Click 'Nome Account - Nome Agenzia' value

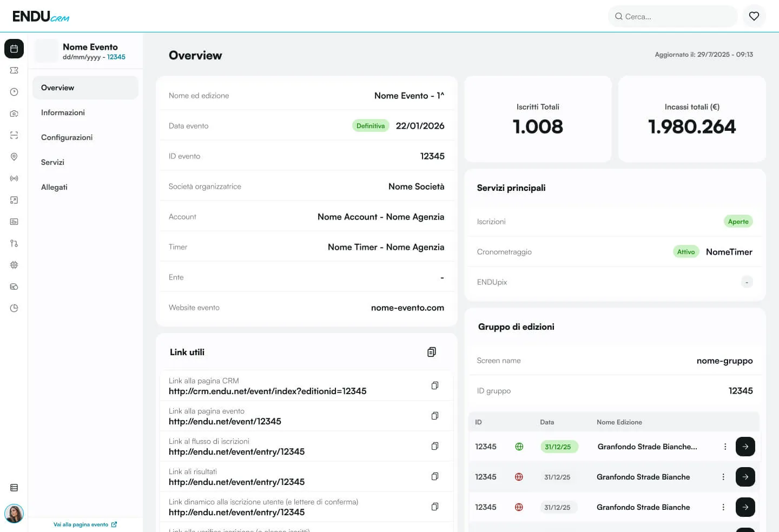pos(381,217)
